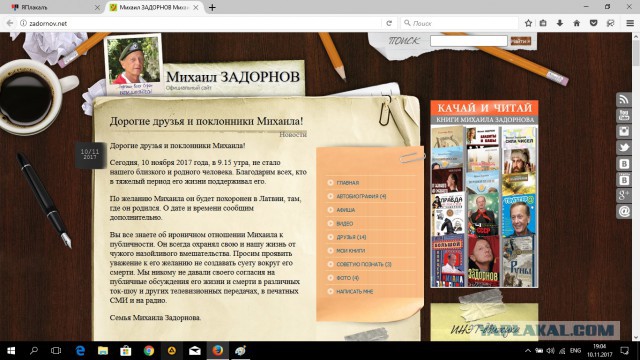Close the Михаил ЗАДОРНОВ tab
This screenshot has height=360, width=640.
click(x=196, y=7)
